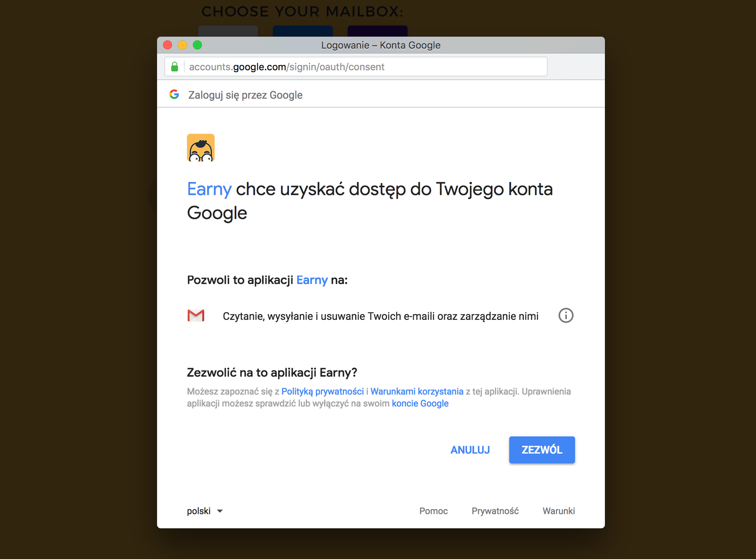
Task: Click the green zoom button on the window
Action: [198, 45]
